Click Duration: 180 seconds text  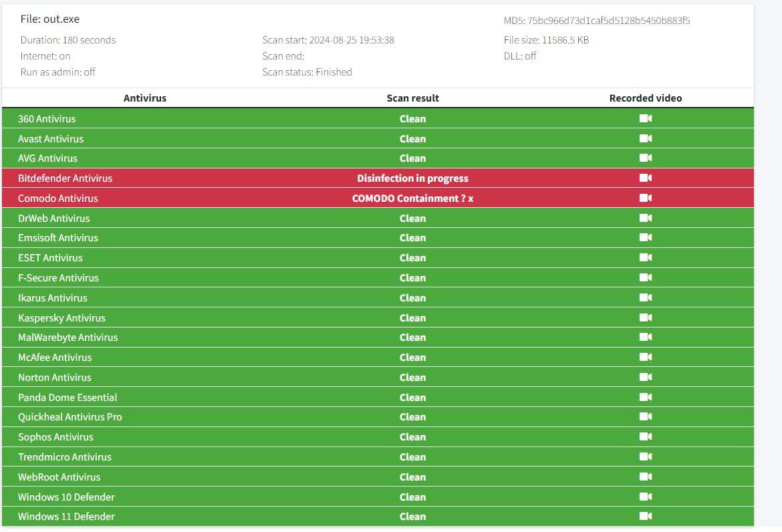[x=68, y=40]
